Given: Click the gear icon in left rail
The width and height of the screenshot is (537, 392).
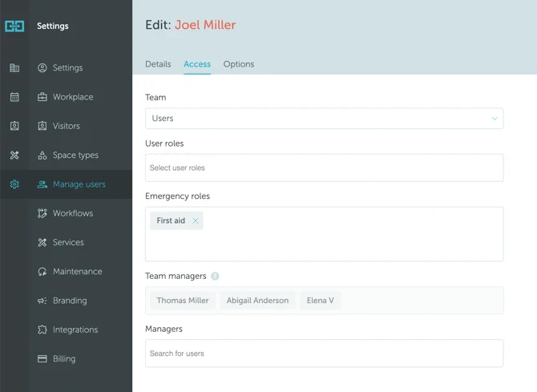Looking at the screenshot, I should [14, 184].
